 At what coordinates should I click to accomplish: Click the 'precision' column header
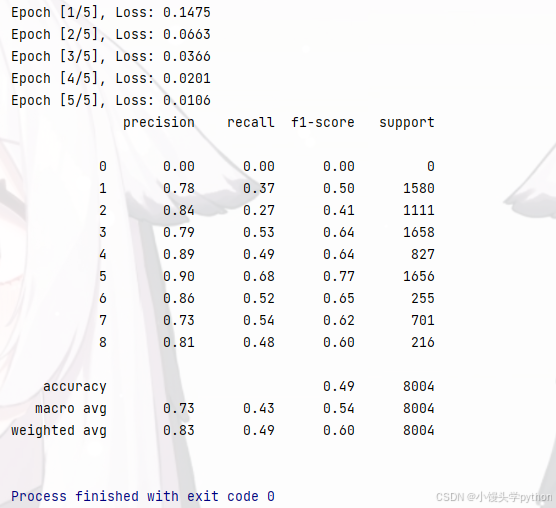coord(159,123)
